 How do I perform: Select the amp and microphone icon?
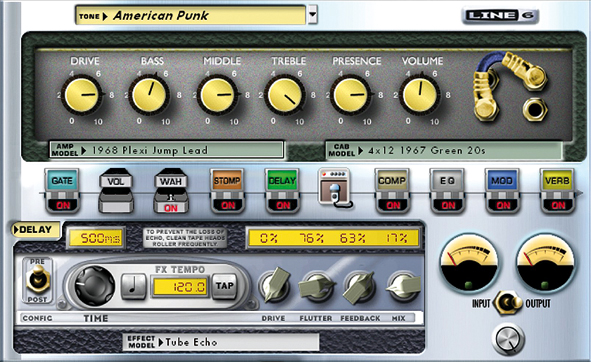335,188
